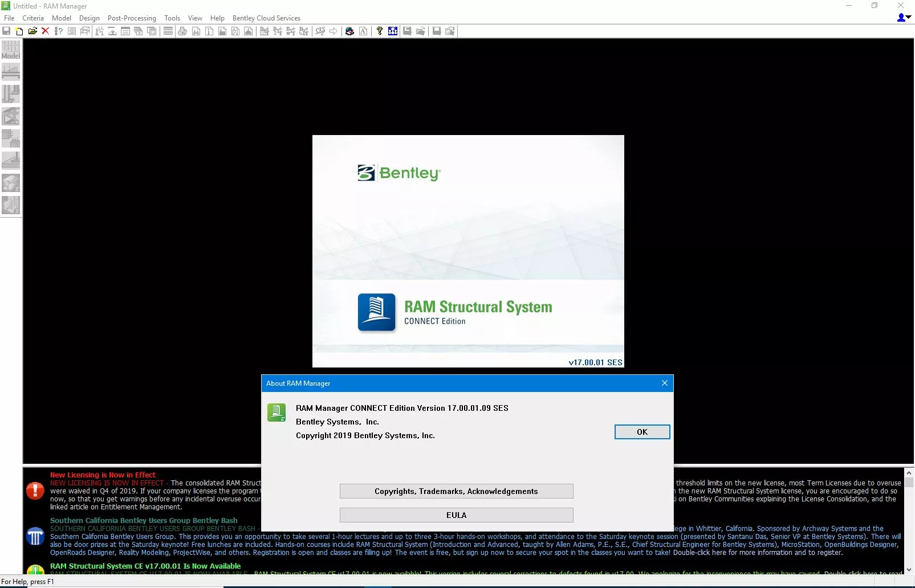This screenshot has height=588, width=915.
Task: Click the letter A document toolbar icon
Action: tap(363, 31)
